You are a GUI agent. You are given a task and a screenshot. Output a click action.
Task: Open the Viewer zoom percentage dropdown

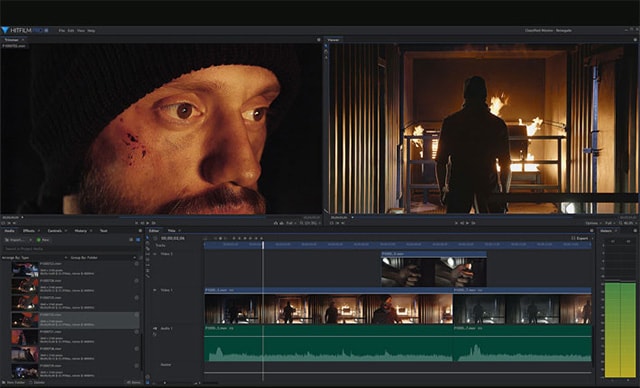click(x=628, y=223)
